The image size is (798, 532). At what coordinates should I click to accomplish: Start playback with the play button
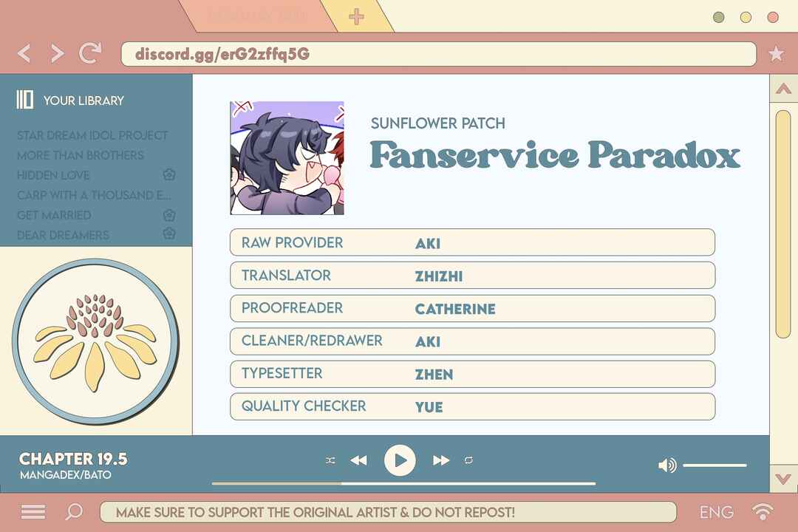(400, 460)
